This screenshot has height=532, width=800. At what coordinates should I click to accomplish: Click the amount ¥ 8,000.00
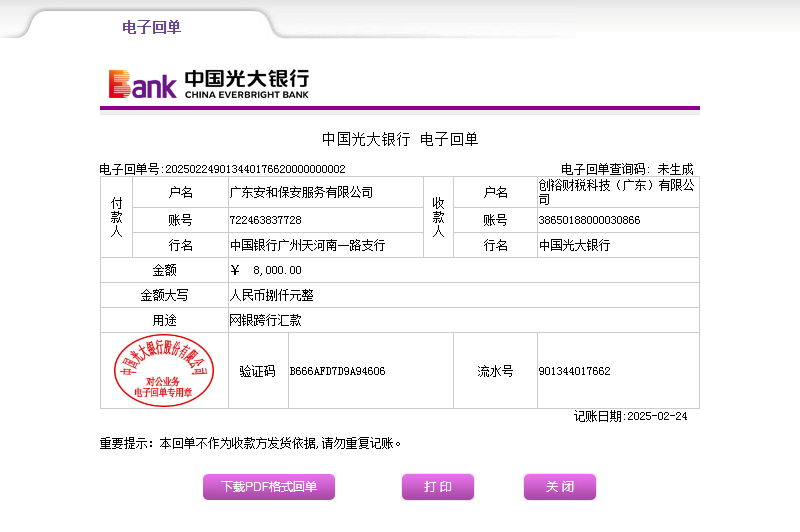coord(266,270)
